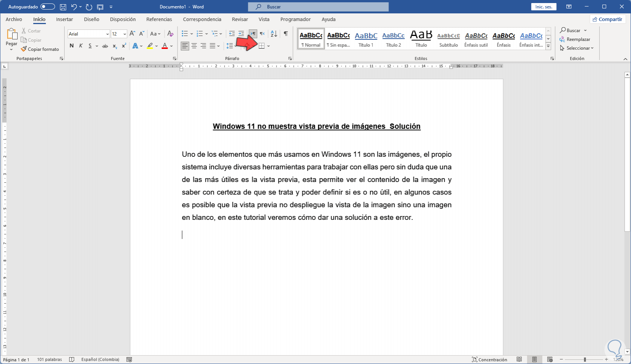Click the Español (Colombia) language indicator
Image resolution: width=631 pixels, height=364 pixels.
point(100,360)
